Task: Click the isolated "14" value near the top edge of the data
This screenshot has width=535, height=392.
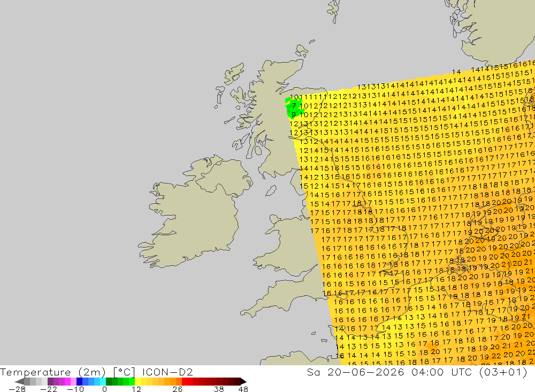Action: [456, 72]
